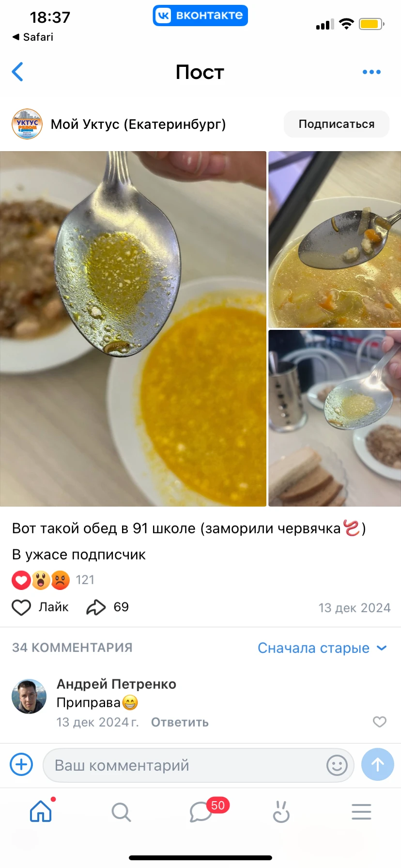Open the bottom hamburger menu tab
This screenshot has width=401, height=868.
coord(361,812)
